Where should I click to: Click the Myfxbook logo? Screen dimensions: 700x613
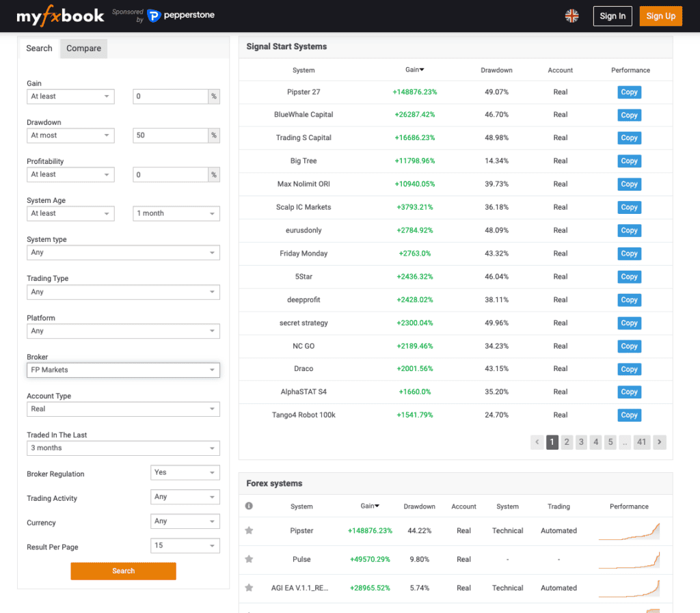(60, 16)
